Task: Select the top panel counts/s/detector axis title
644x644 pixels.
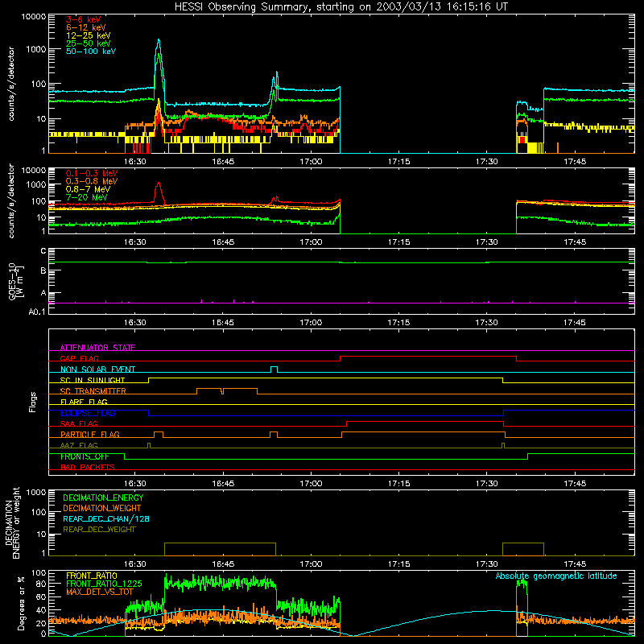Action: [x=11, y=84]
